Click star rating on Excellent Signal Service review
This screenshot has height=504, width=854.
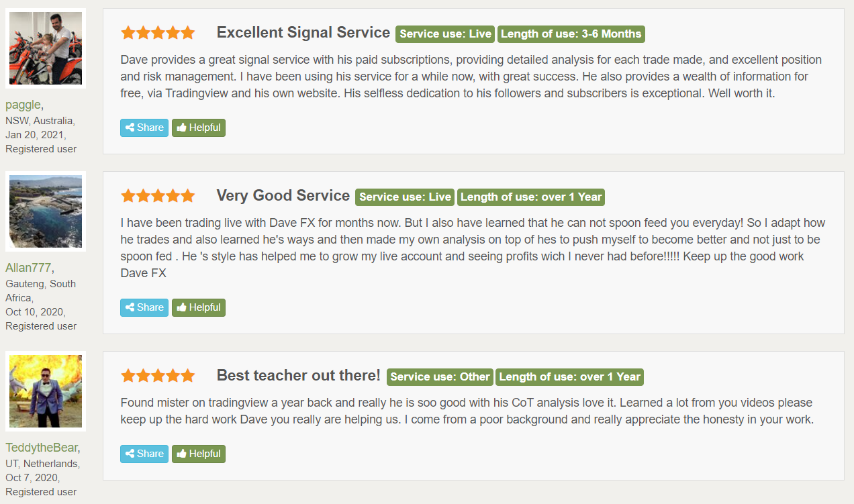pyautogui.click(x=158, y=32)
